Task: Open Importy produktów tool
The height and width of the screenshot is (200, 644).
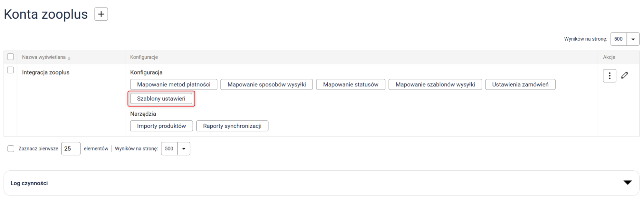Action: coord(161,126)
